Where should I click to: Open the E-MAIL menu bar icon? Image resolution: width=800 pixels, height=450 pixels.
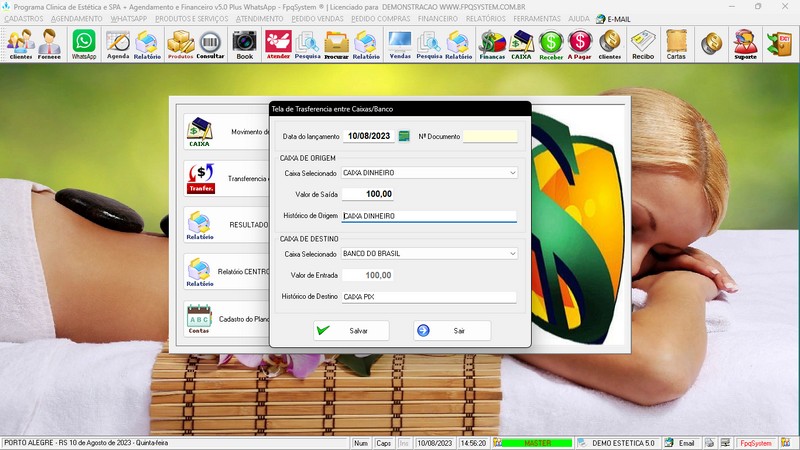pos(614,19)
